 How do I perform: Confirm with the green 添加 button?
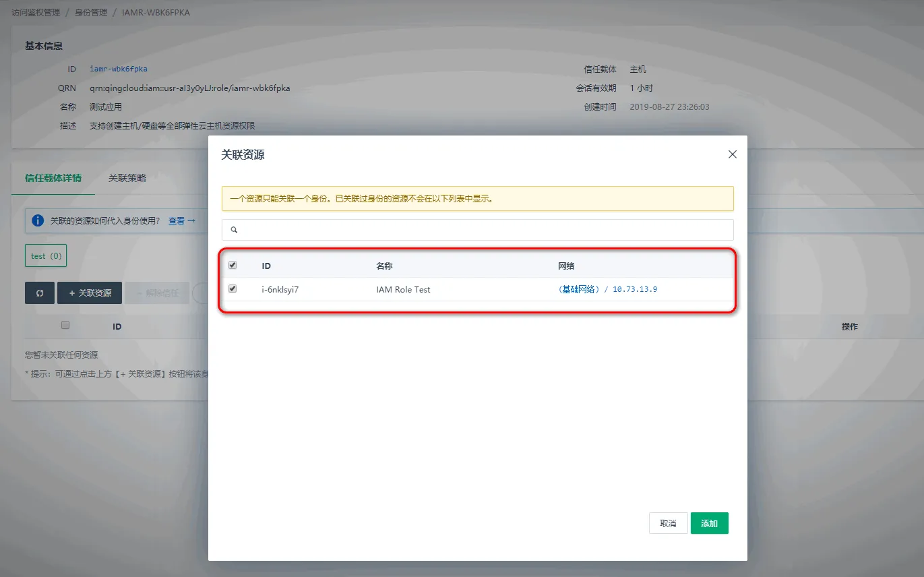tap(709, 523)
